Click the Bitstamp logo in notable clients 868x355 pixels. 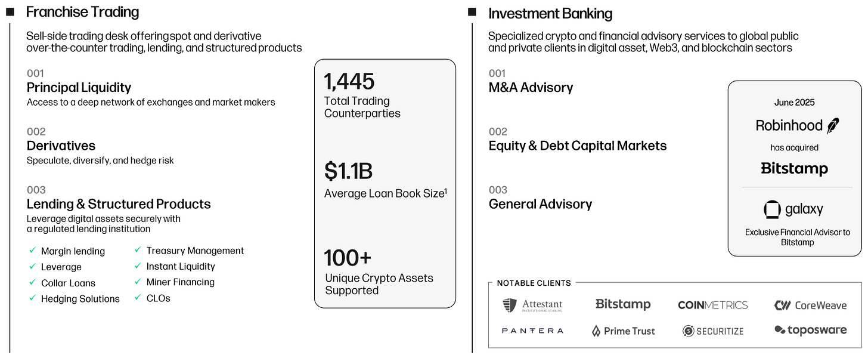(623, 304)
